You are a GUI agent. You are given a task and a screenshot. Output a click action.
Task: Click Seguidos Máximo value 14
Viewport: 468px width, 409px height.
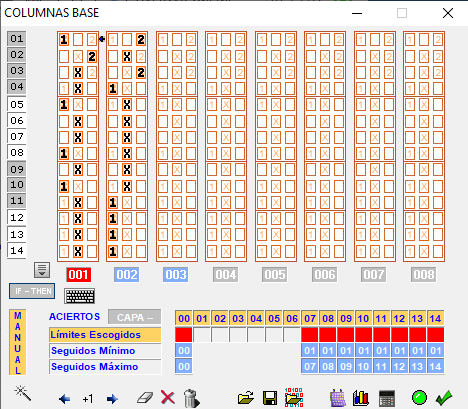(x=436, y=367)
